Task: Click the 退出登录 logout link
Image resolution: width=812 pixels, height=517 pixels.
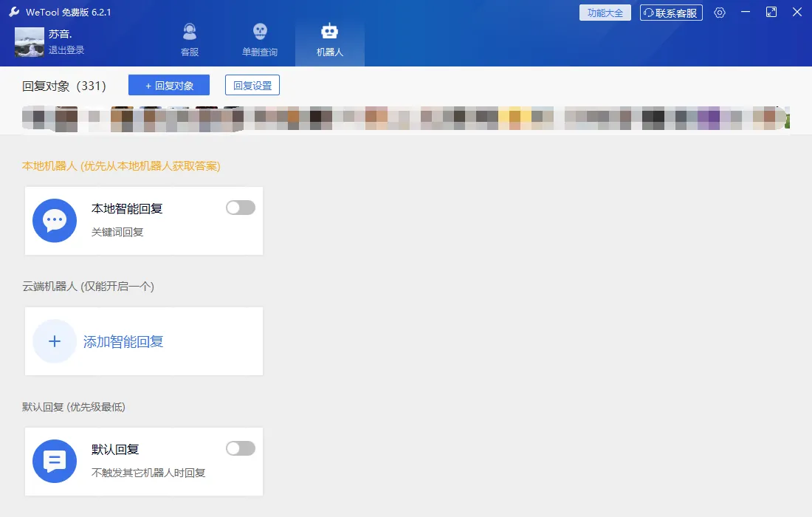Action: 66,50
